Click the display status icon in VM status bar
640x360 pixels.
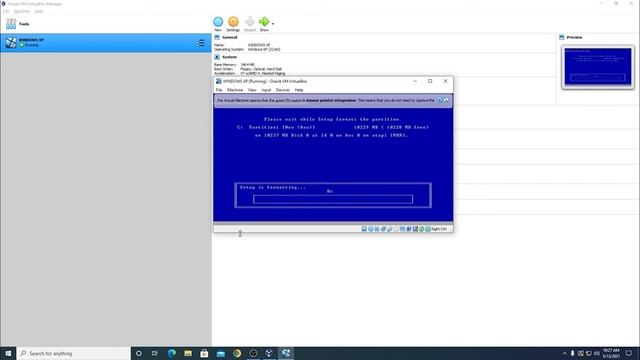(x=402, y=229)
